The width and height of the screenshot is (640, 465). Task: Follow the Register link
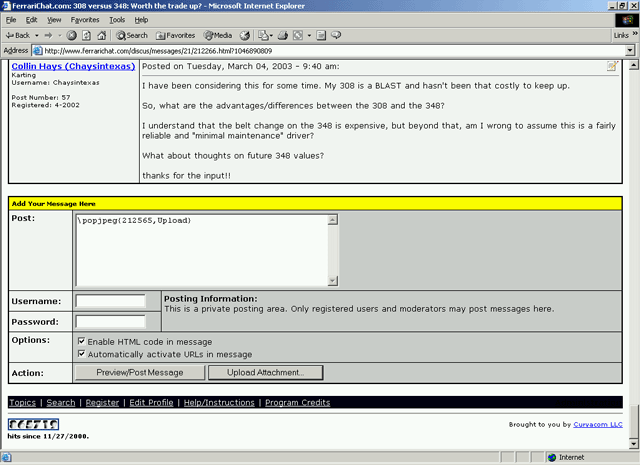point(102,403)
